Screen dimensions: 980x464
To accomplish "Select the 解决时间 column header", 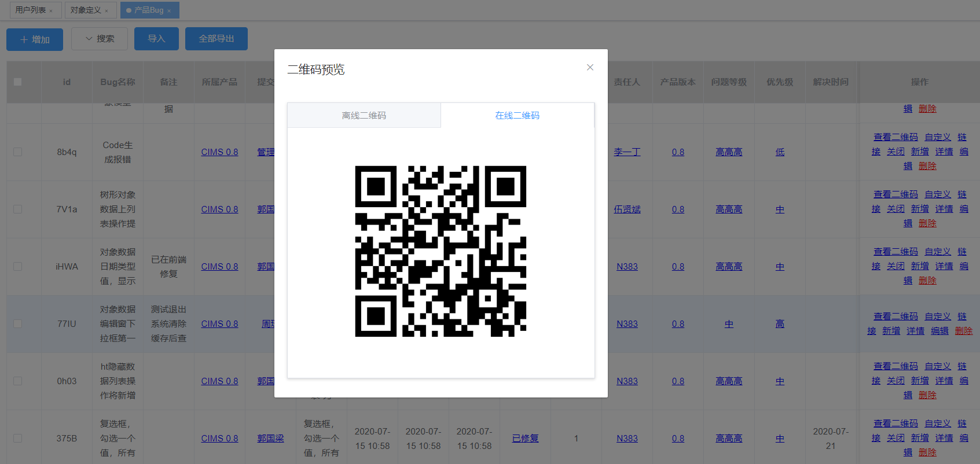I will [x=831, y=82].
